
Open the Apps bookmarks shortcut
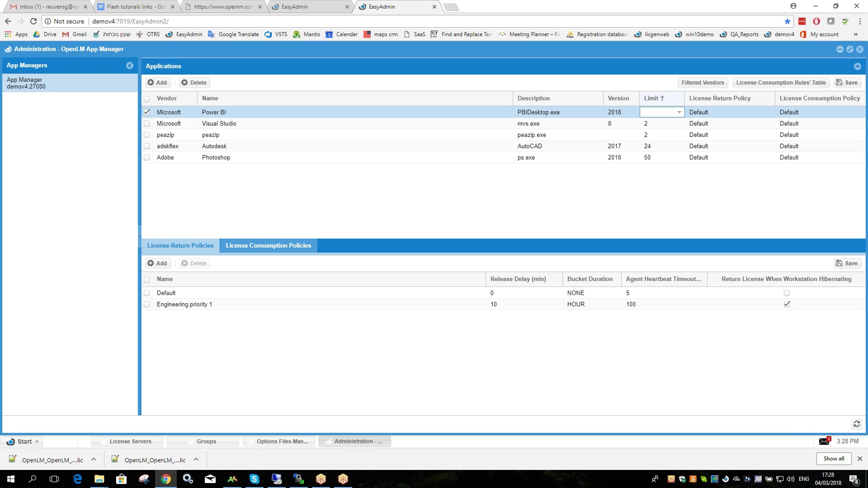point(16,34)
